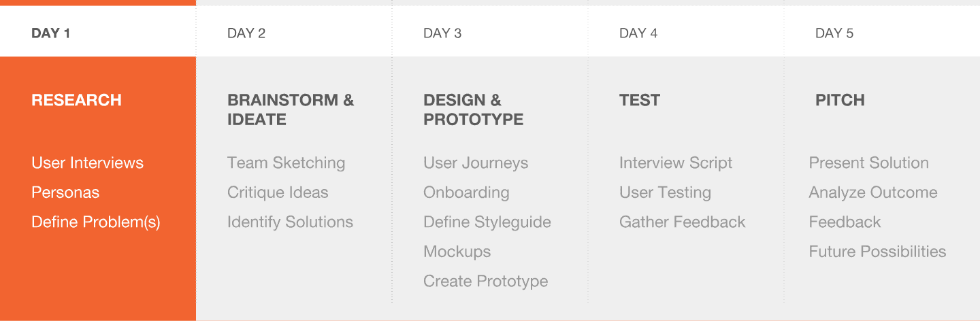Click the RESEARCH heading
Image resolution: width=980 pixels, height=321 pixels.
coord(76,100)
